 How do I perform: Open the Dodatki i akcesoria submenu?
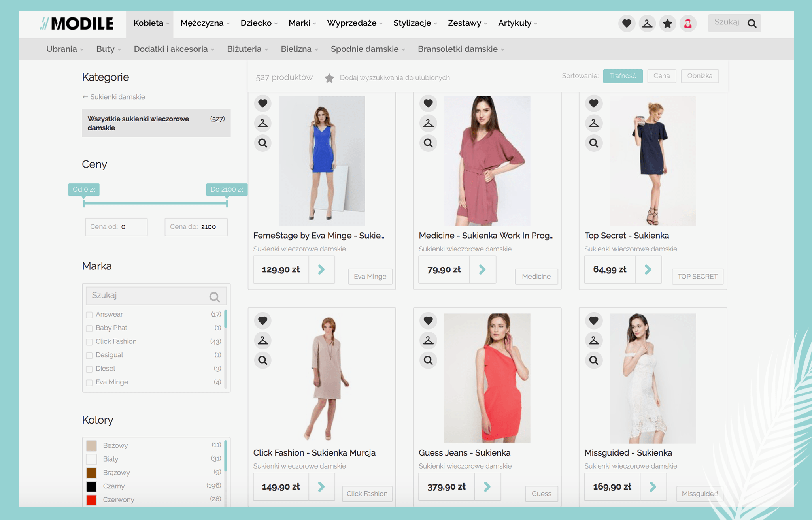coord(174,49)
